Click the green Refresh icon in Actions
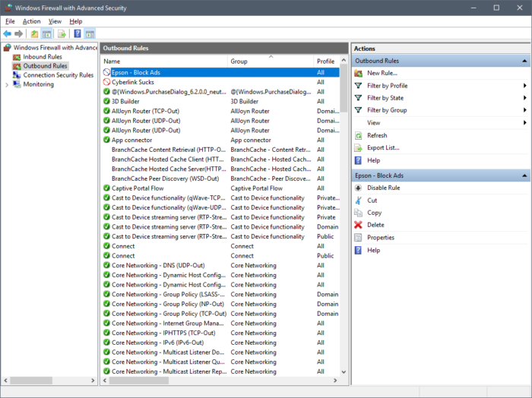532x398 pixels. pos(359,135)
